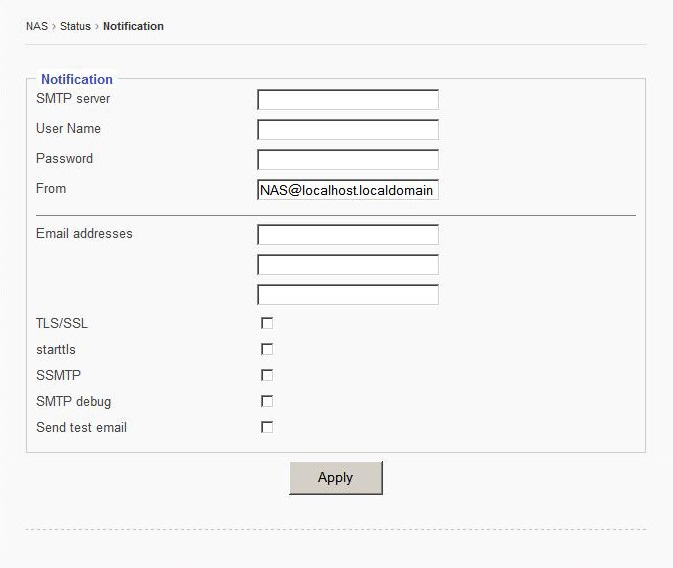Select the Password text box
The height and width of the screenshot is (568, 673).
[347, 160]
